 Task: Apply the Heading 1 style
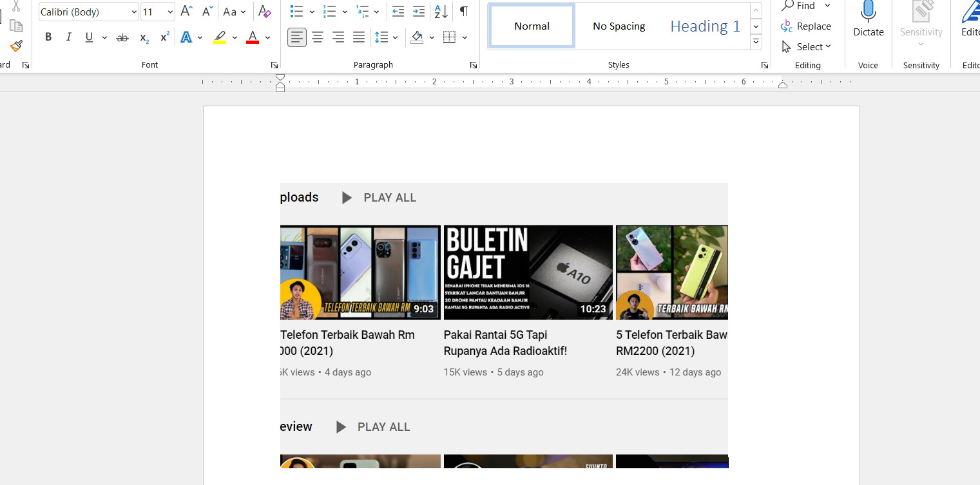coord(705,26)
